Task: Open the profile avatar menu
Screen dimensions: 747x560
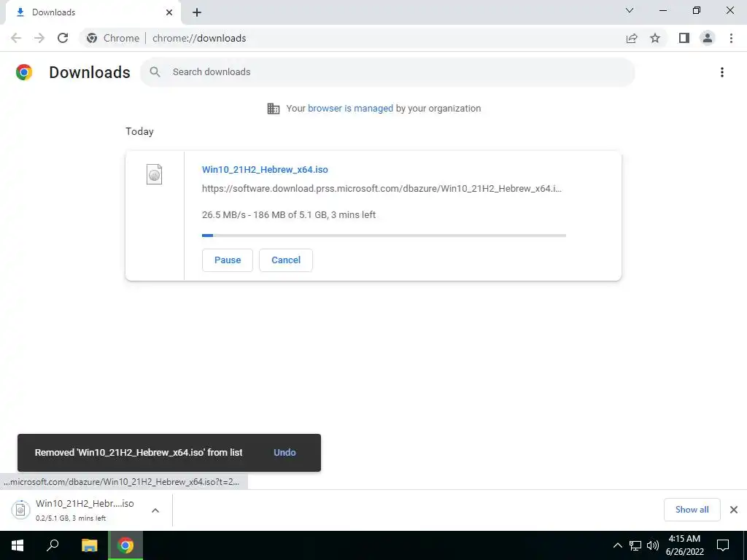Action: 708,38
